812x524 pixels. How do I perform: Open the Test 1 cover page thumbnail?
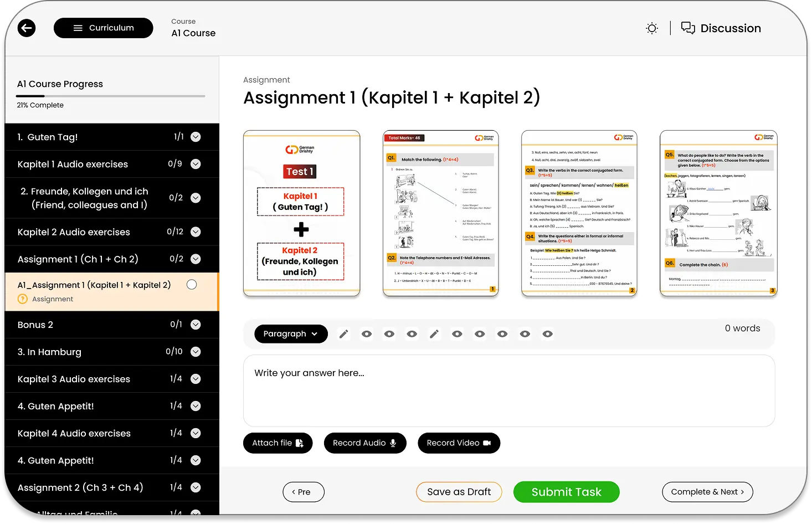302,213
